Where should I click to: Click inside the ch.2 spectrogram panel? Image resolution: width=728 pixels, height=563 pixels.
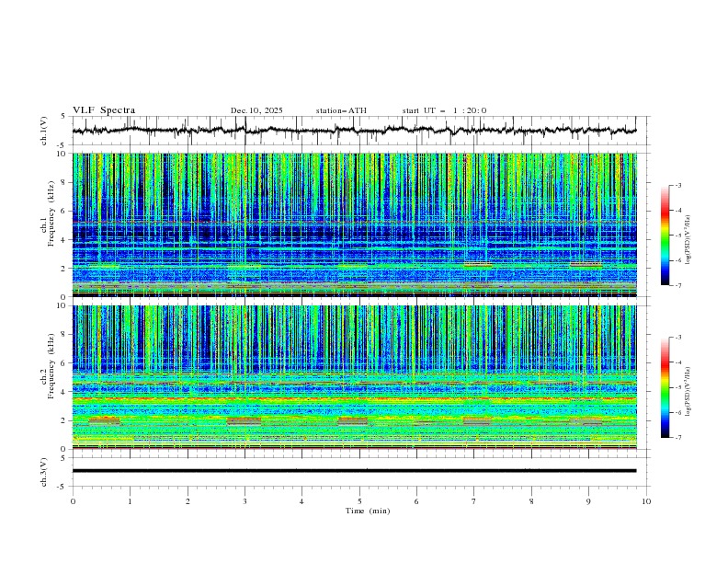(x=354, y=377)
